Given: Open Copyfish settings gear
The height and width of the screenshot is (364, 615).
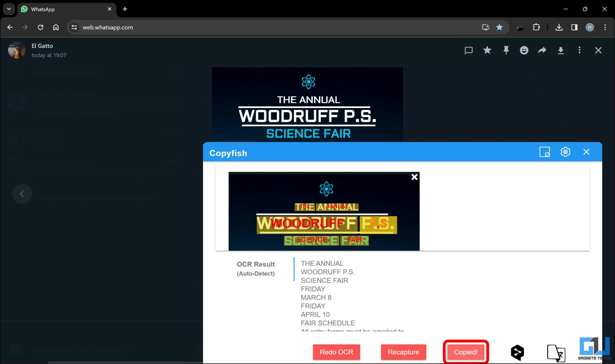Looking at the screenshot, I should click(x=565, y=152).
